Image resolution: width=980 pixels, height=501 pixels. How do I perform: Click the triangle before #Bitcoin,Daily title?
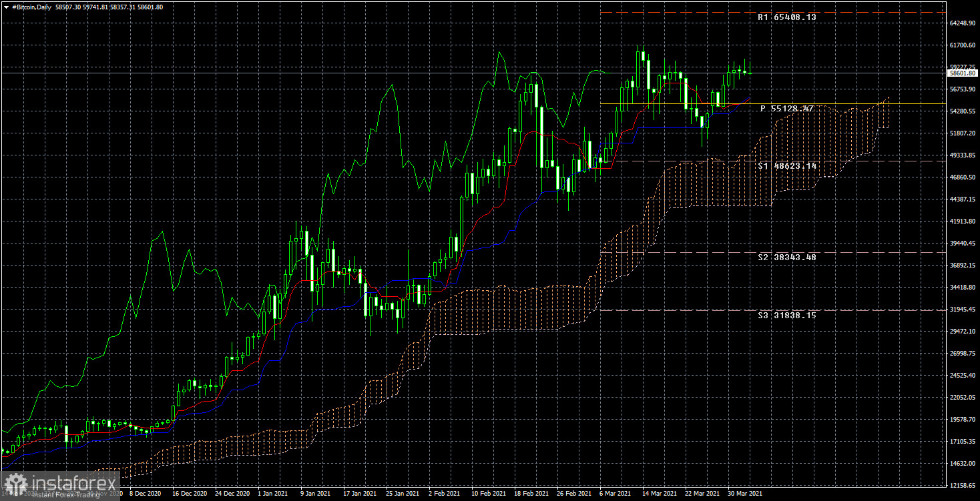click(x=6, y=7)
